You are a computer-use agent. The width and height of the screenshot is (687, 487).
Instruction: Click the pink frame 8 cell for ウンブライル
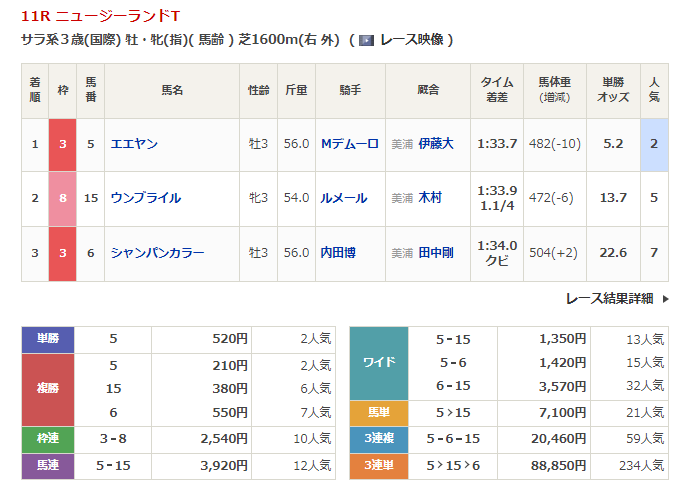(63, 198)
